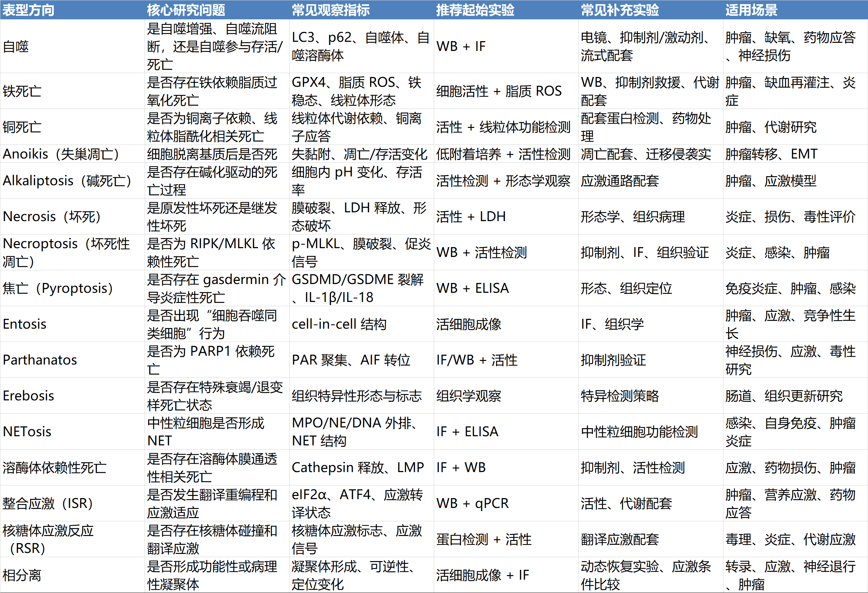Select the WB + qPCR cell
Image resolution: width=868 pixels, height=593 pixels.
click(x=472, y=503)
